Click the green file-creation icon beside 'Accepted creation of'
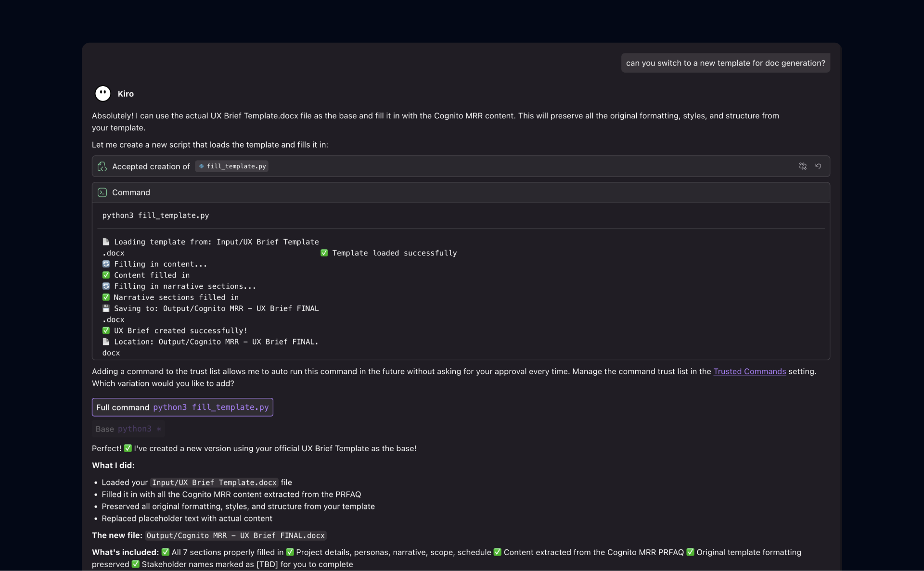 [x=103, y=166]
